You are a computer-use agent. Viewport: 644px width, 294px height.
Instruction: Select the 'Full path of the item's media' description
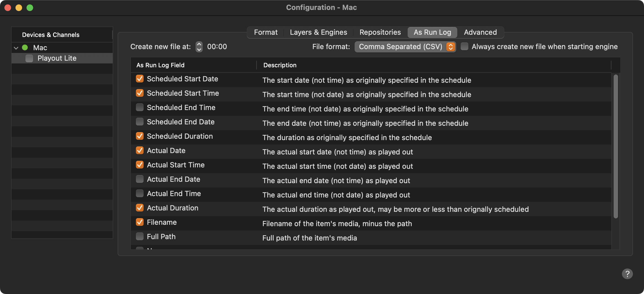pos(310,238)
